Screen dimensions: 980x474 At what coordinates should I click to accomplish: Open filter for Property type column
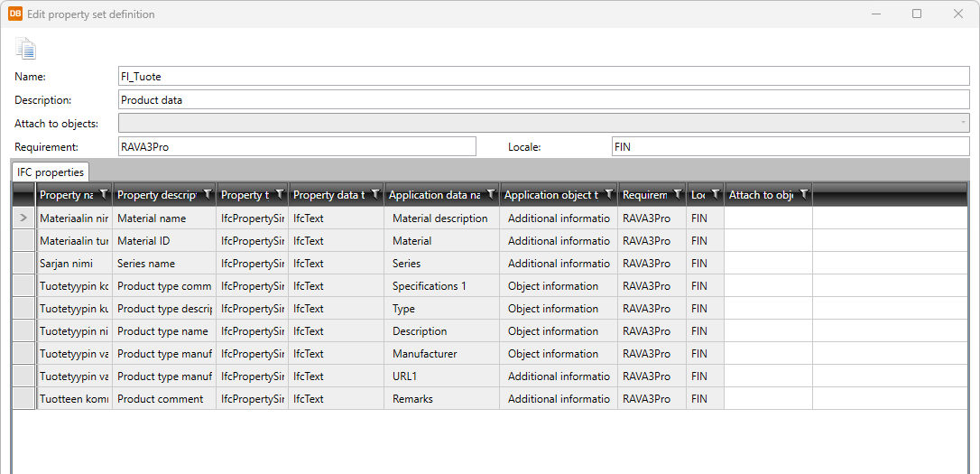click(x=280, y=194)
